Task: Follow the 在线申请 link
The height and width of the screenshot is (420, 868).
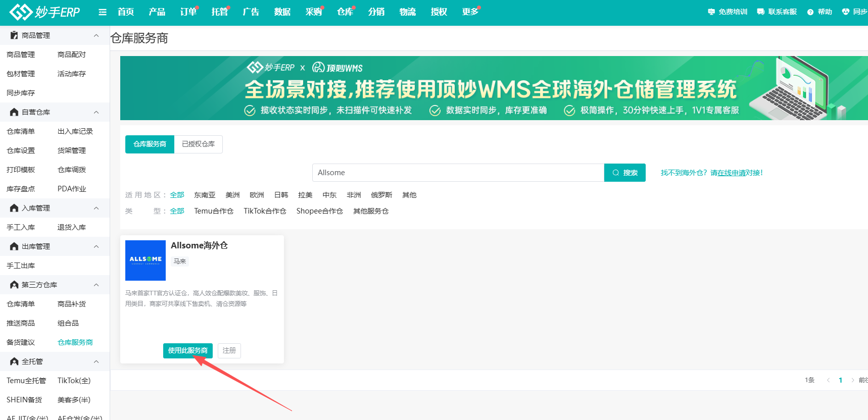Action: [732, 173]
